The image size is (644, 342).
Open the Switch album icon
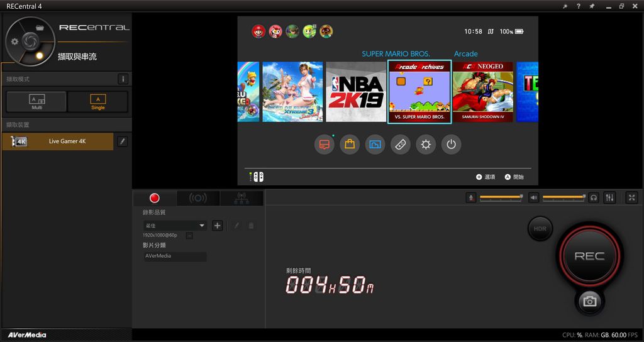pos(375,145)
